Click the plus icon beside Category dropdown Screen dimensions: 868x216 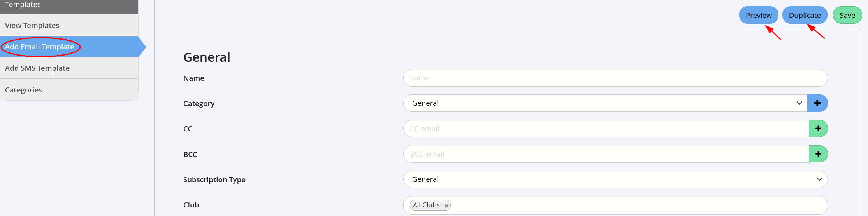point(817,103)
